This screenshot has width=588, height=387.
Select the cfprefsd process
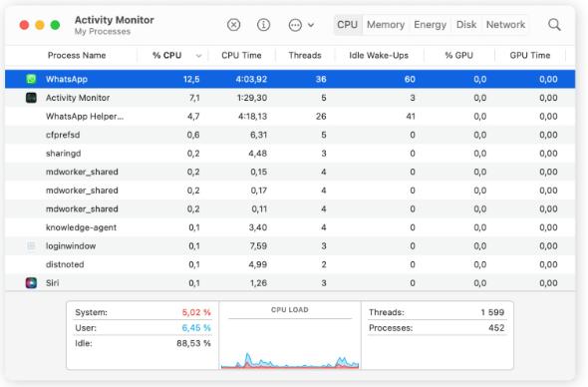(x=290, y=135)
